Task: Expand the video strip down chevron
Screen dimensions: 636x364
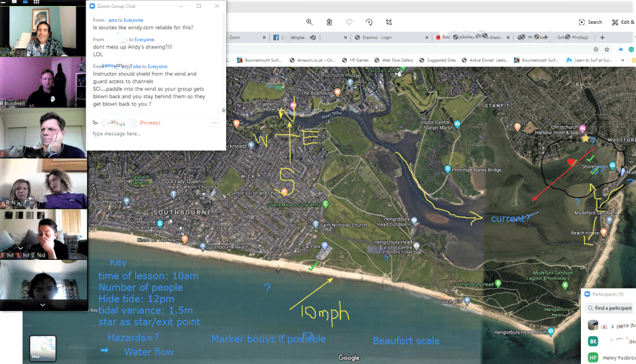Action: (43, 305)
